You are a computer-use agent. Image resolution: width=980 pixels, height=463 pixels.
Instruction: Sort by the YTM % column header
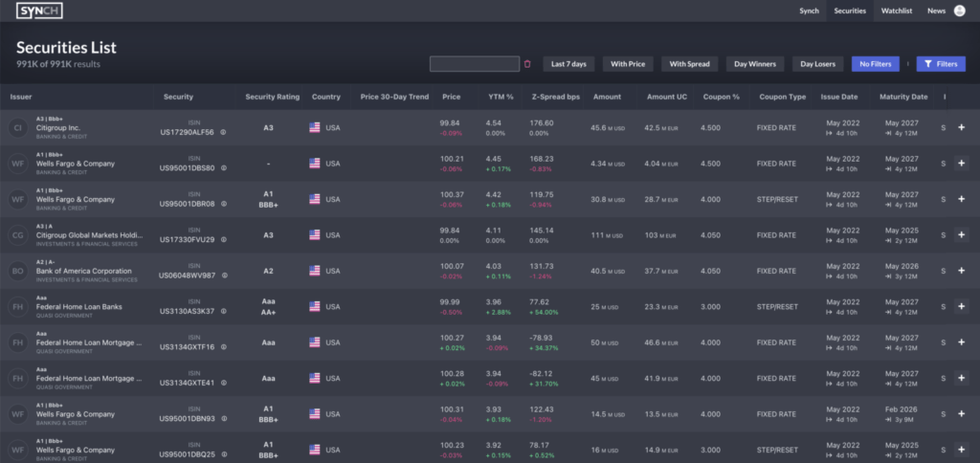pos(500,97)
